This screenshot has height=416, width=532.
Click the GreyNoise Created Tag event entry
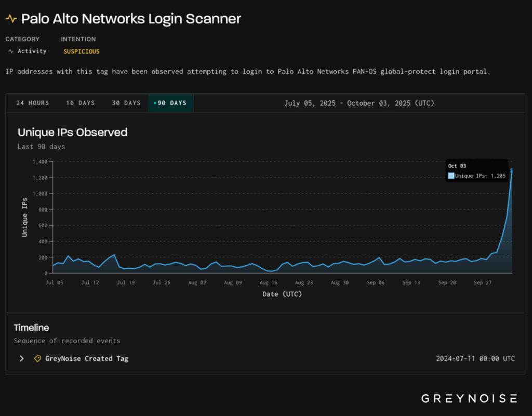(x=86, y=358)
